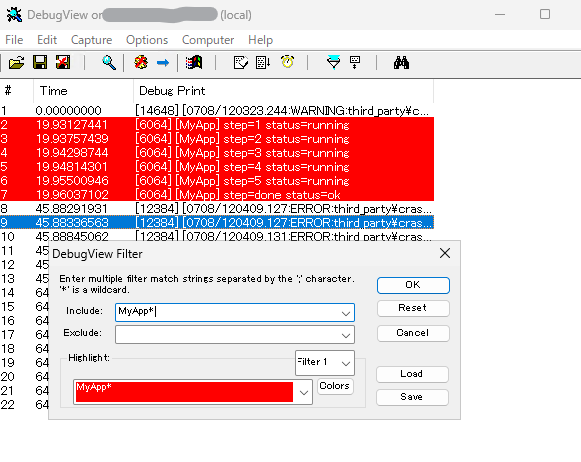The height and width of the screenshot is (462, 581).
Task: Cancel the DebugView Filter dialog
Action: [413, 333]
